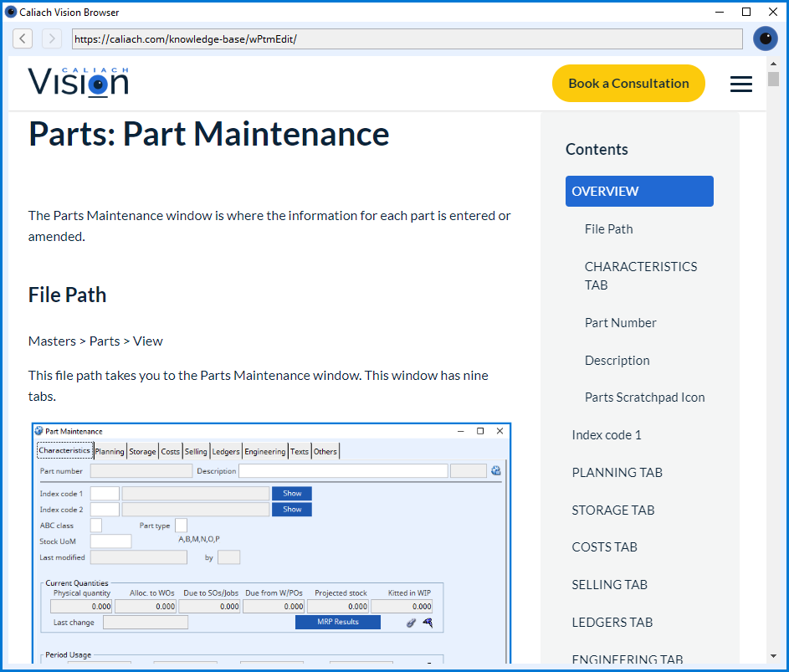Switch to the Storage tab
Viewport: 789px width, 672px height.
tap(142, 452)
